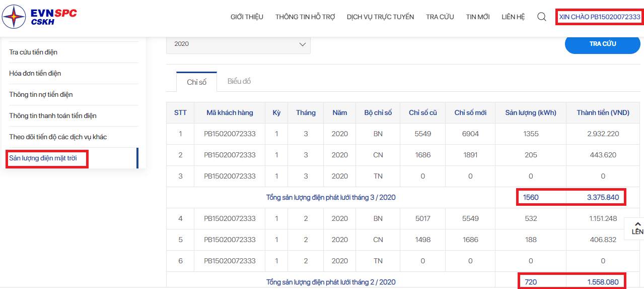Open Hóa đơn tiền điện sidebar item
Viewport: 644px width, 289px height.
point(35,74)
